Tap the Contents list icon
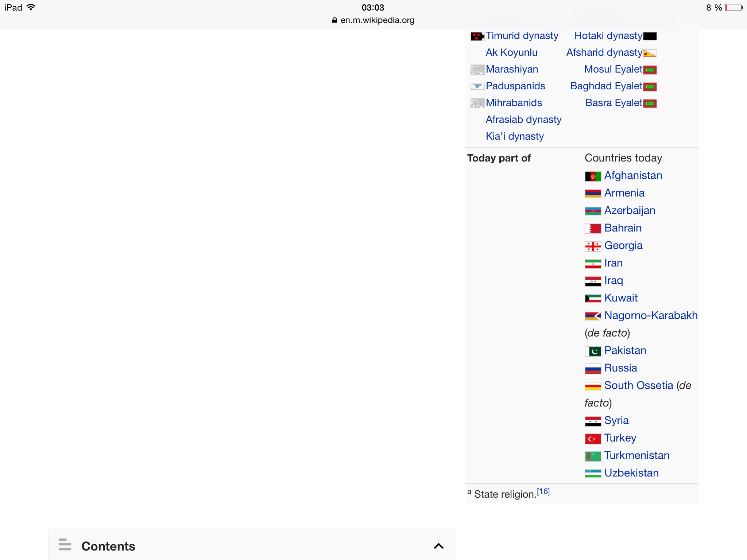The width and height of the screenshot is (747, 560). (65, 545)
